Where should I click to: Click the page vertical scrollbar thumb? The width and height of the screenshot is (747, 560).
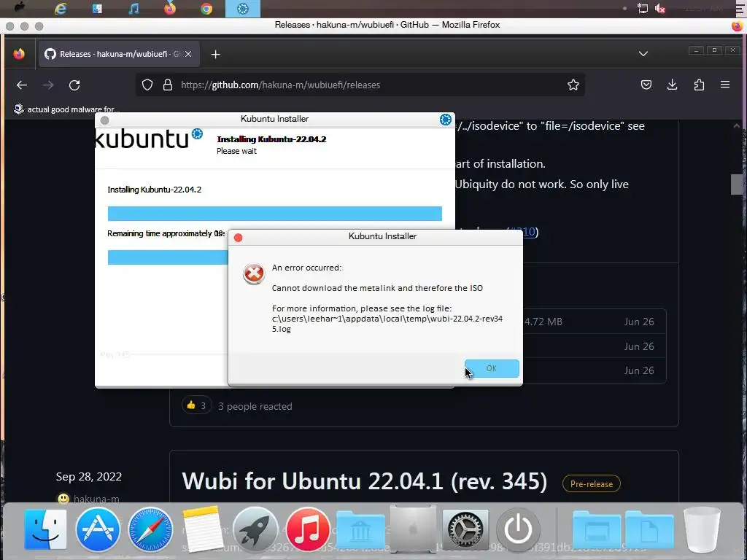click(x=737, y=184)
